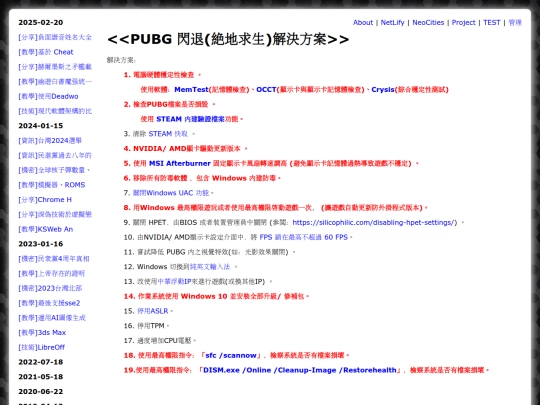Open the FPS 鎖在最高不超過 60 FPS link
This screenshot has width=540, height=405.
304,237
